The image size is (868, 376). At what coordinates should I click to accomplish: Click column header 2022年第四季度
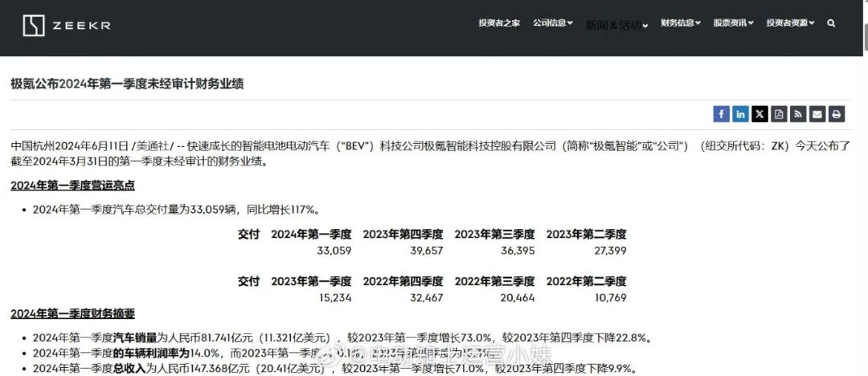[403, 281]
